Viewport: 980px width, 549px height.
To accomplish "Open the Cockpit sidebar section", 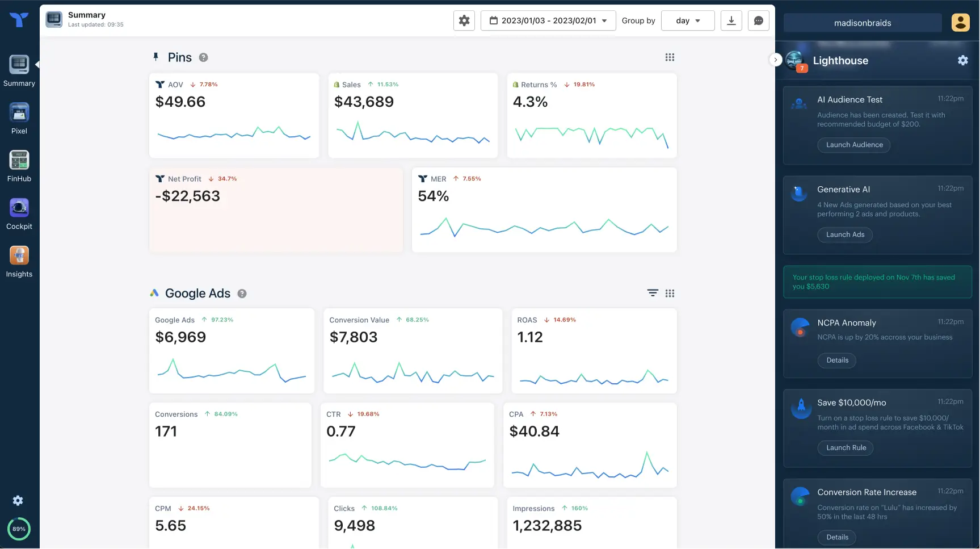I will pyautogui.click(x=19, y=213).
